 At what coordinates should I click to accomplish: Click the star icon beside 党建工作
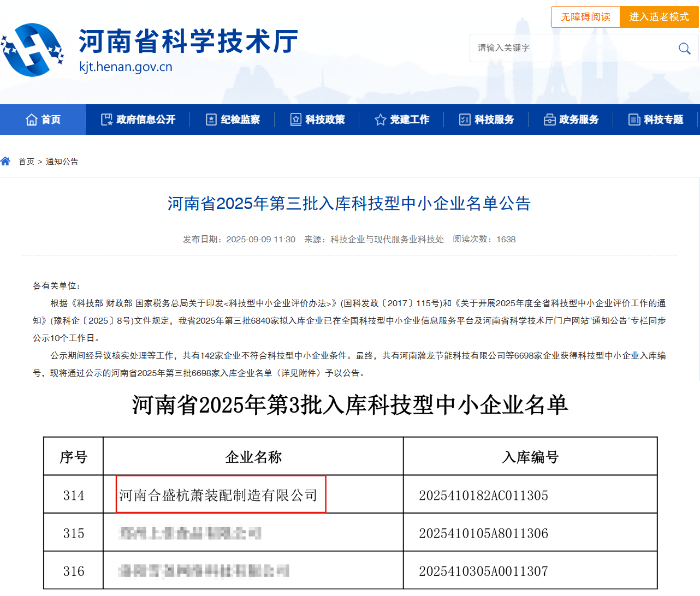380,120
